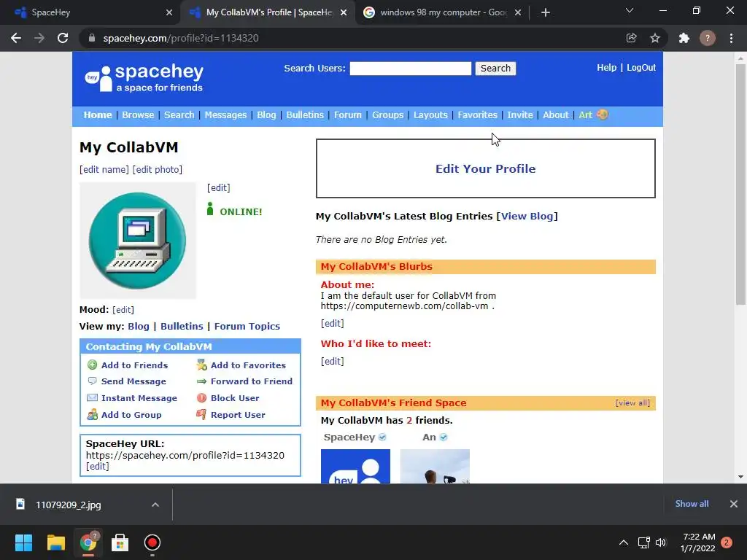
Task: Click the Search Users input field
Action: (x=410, y=69)
